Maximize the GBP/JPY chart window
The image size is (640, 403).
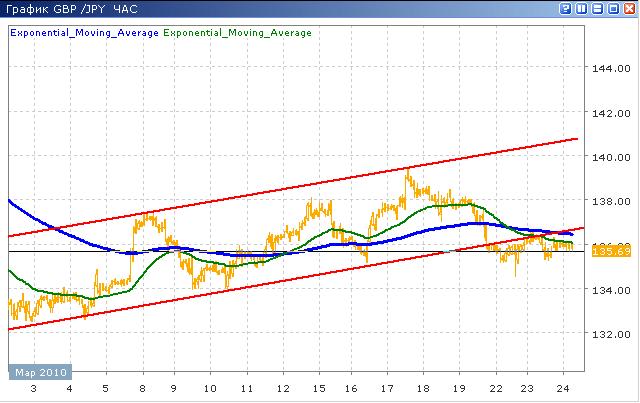coord(613,8)
